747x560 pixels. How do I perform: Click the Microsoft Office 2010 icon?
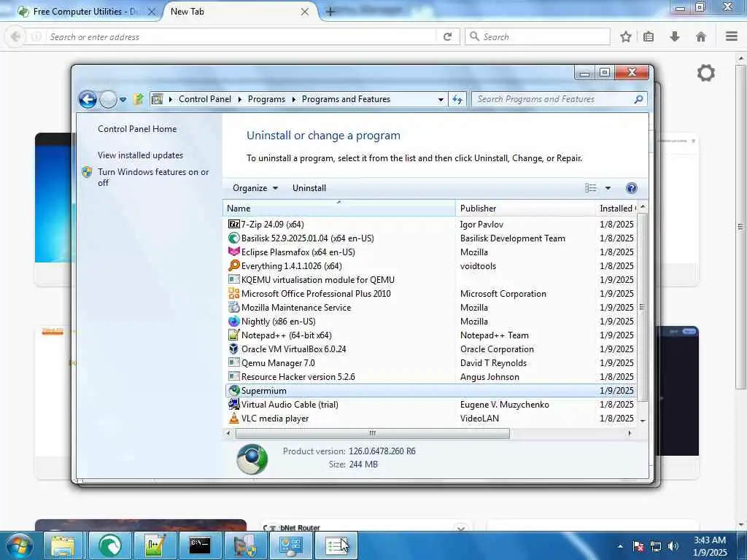(233, 293)
